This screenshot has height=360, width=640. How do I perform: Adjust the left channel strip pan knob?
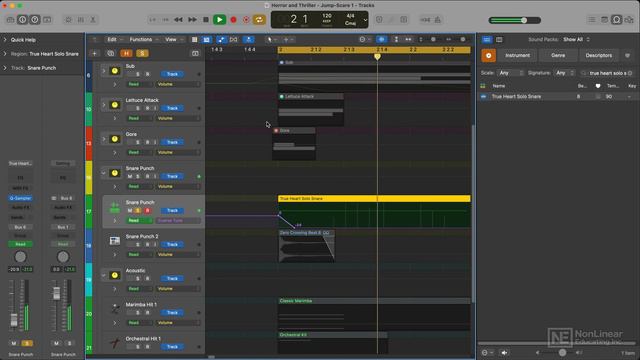(x=20, y=257)
